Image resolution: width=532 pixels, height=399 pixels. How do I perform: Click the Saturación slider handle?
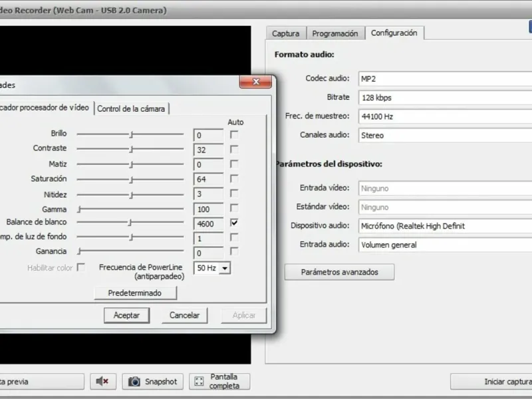[x=131, y=180]
